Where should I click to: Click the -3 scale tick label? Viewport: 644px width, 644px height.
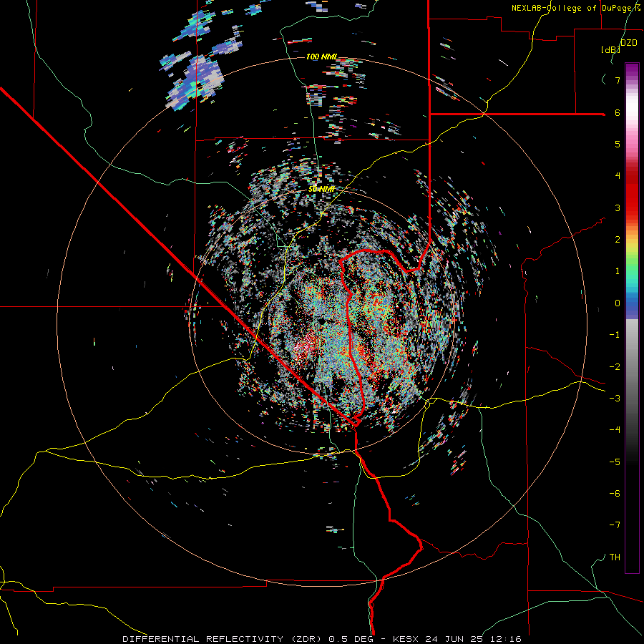[615, 398]
